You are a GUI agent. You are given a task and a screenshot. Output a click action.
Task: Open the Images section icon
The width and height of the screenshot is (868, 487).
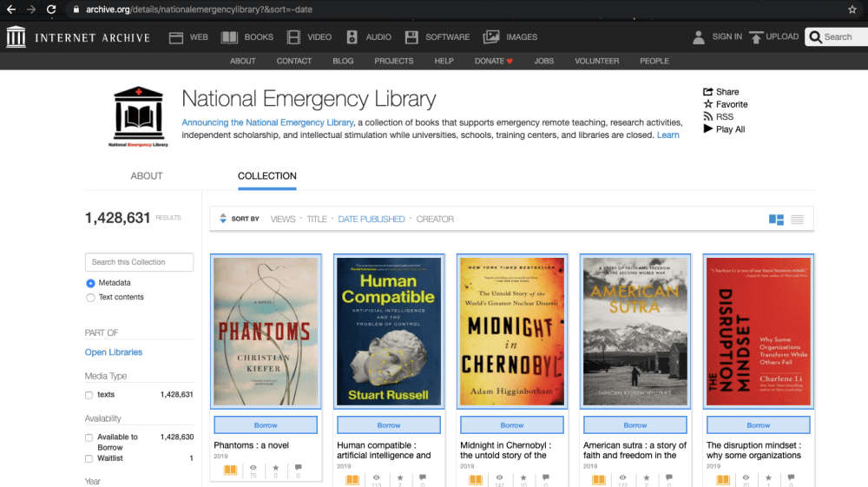(491, 37)
